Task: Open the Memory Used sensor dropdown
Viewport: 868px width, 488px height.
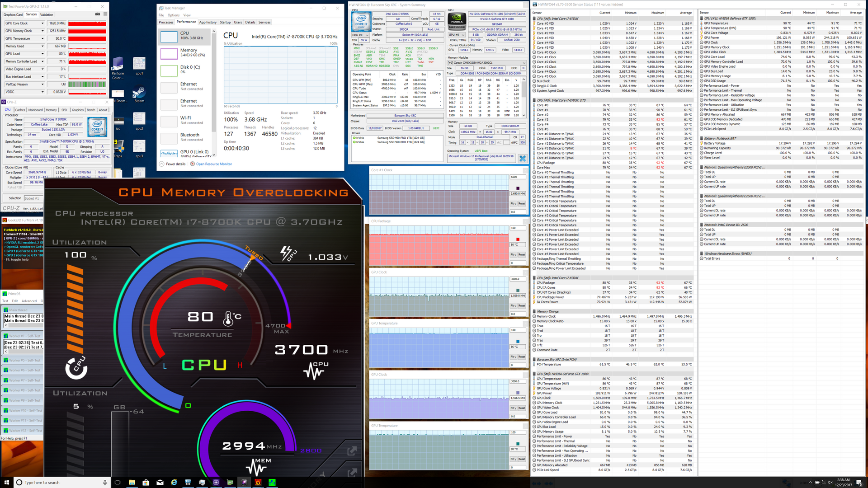Action: pos(42,46)
